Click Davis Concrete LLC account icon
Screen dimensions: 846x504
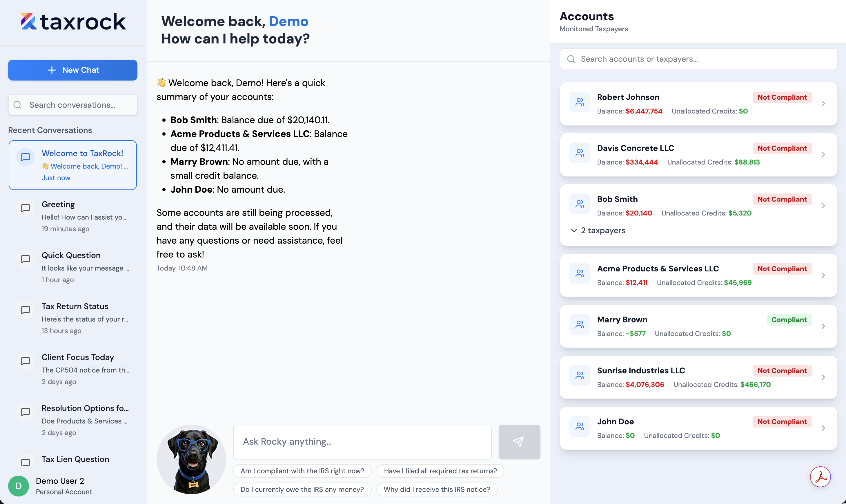coord(580,153)
